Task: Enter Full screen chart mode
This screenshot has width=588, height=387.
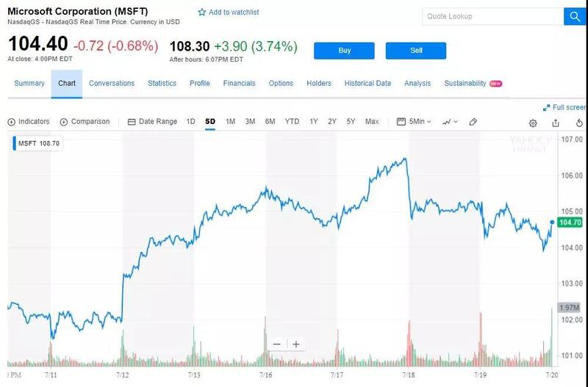Action: pos(564,107)
